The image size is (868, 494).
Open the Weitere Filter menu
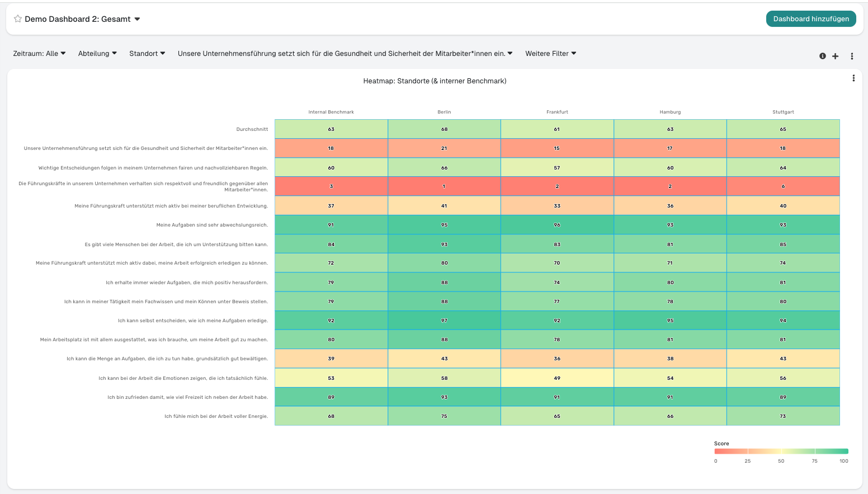(x=550, y=54)
